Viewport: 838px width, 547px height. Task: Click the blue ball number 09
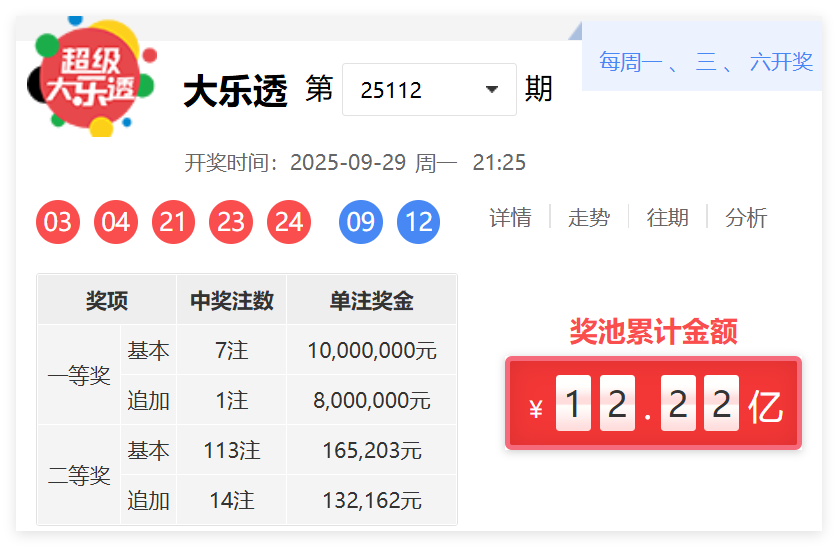point(361,222)
